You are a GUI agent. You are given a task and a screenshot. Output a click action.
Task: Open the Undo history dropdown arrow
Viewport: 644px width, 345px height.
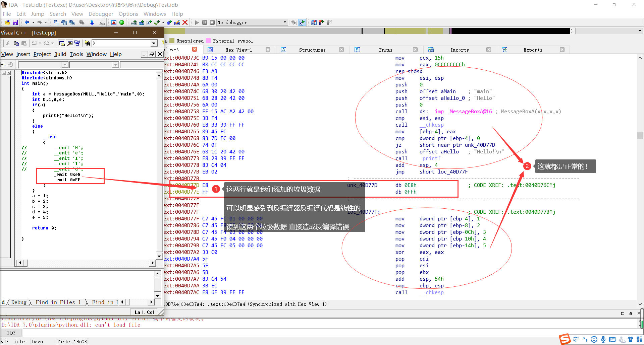pos(40,43)
